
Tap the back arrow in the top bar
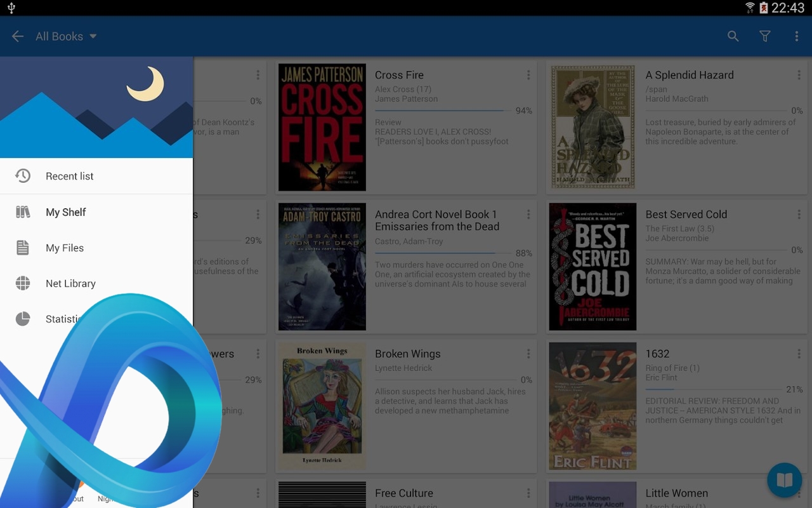18,36
